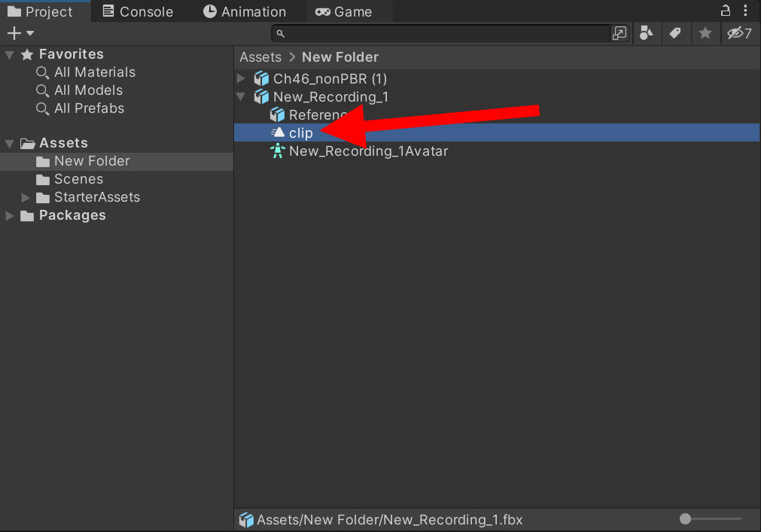
Task: Expand the Packages folder
Action: pyautogui.click(x=9, y=216)
